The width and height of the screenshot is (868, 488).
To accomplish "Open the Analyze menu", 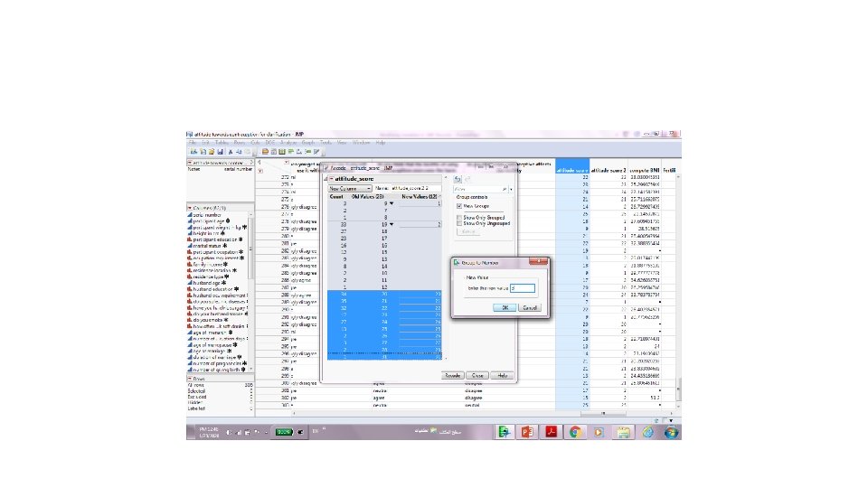I will (x=288, y=142).
